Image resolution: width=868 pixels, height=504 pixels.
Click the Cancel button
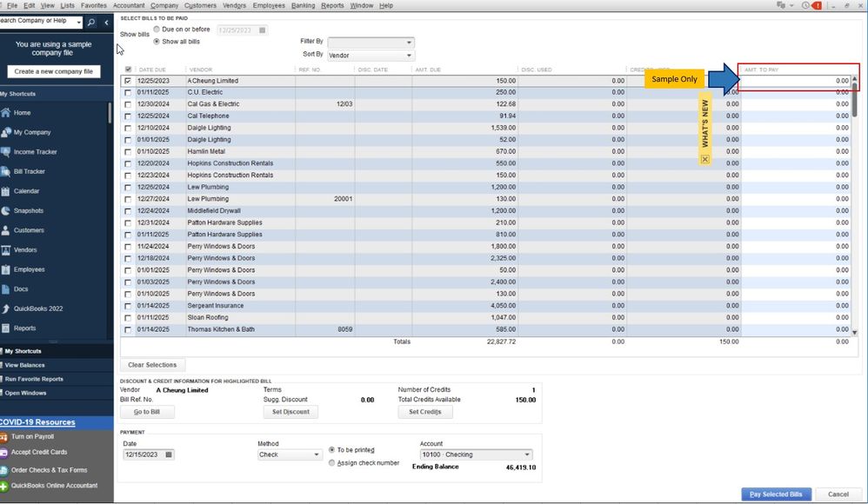(x=838, y=494)
